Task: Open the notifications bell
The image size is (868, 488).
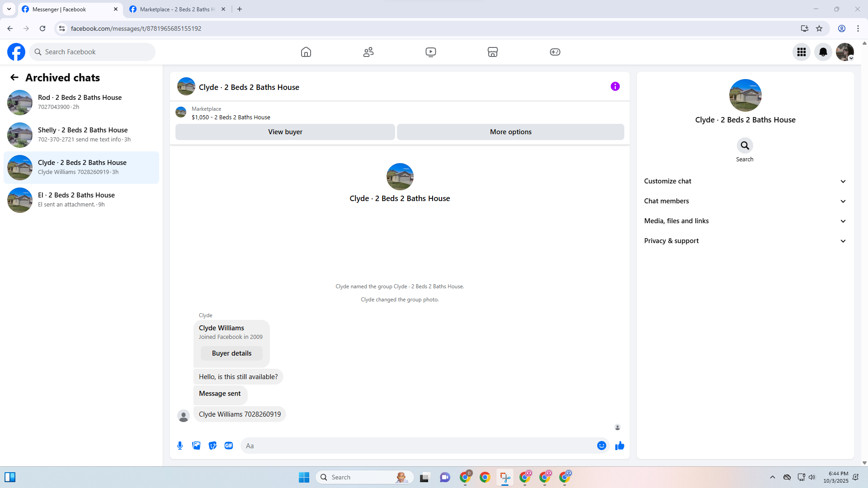Action: pos(823,52)
